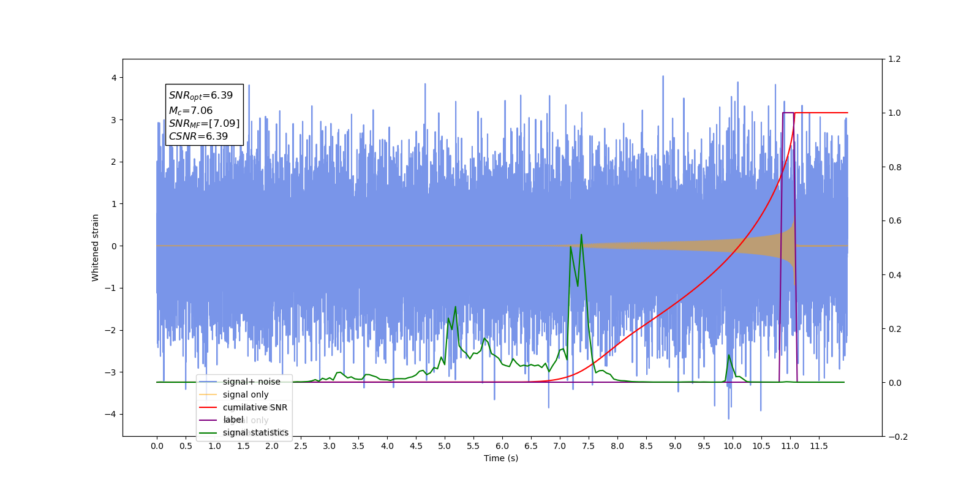Click the right-axis tick label 1.2
The height and width of the screenshot is (490, 980).
click(895, 59)
